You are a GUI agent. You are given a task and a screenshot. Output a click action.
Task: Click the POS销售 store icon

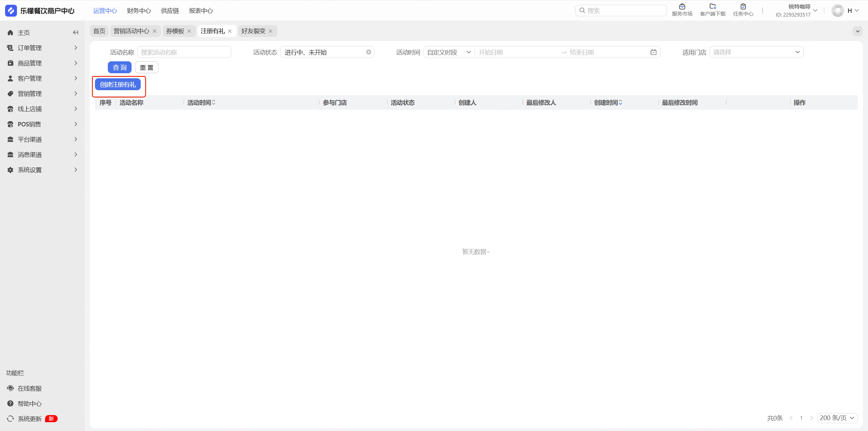pyautogui.click(x=11, y=124)
